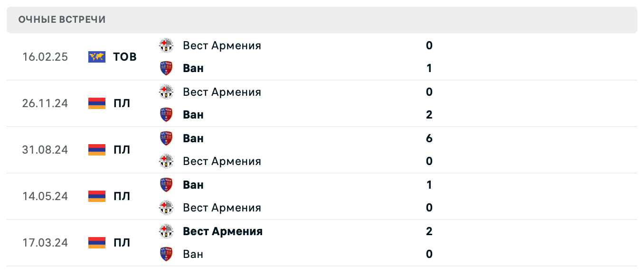Click the Armenian flag beside 26.11.24
Image resolution: width=644 pixels, height=275 pixels.
point(96,103)
